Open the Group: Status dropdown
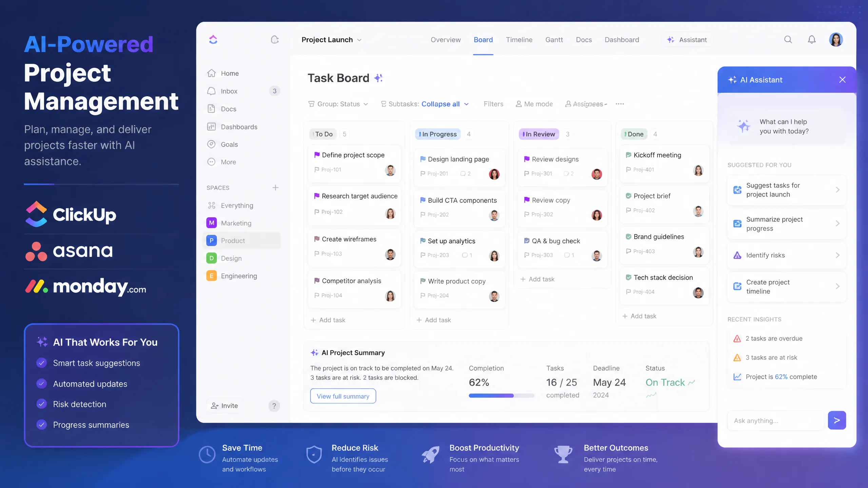 (x=338, y=104)
